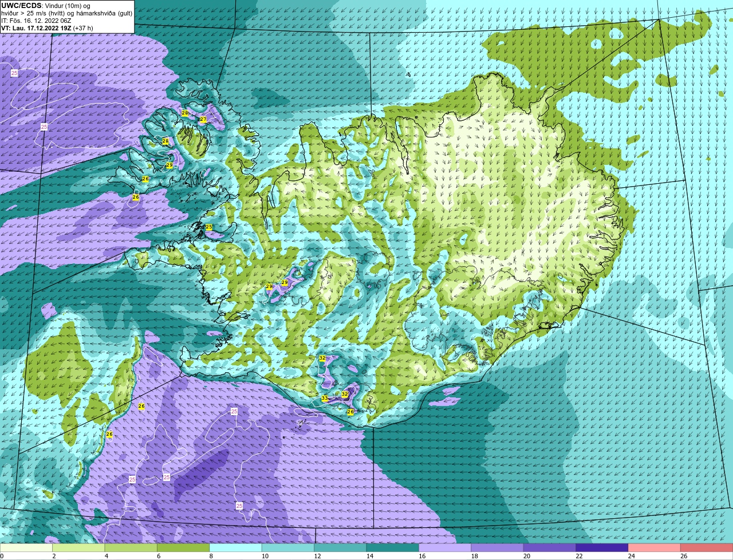733x560 pixels.
Task: Click the 6–8 m/s olive green legend swatch
Action: (x=183, y=548)
